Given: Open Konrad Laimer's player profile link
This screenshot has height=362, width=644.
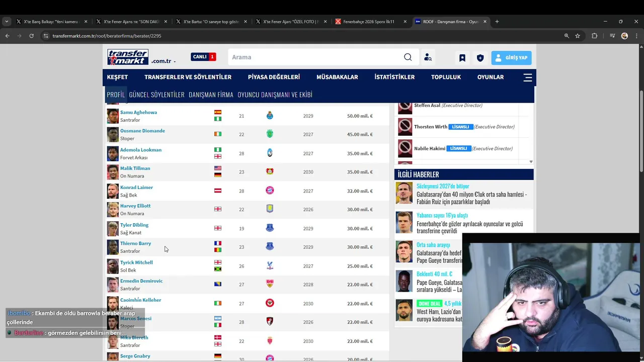Looking at the screenshot, I should 136,188.
